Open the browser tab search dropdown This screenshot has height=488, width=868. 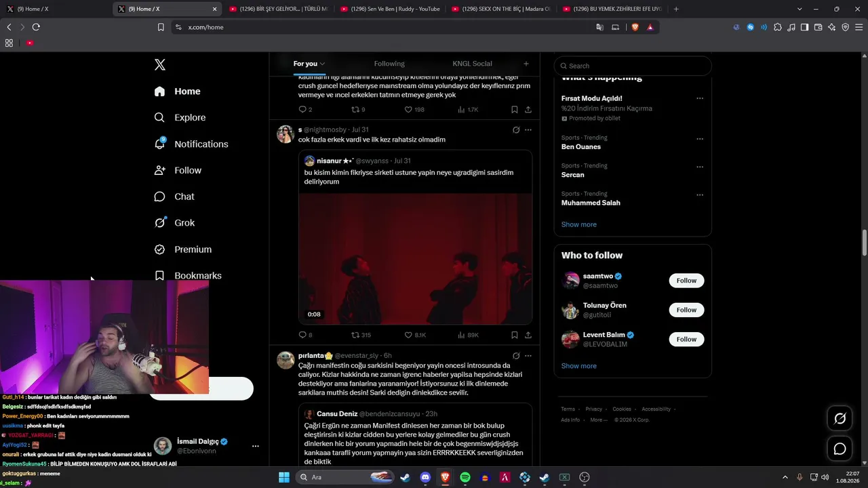click(x=800, y=9)
